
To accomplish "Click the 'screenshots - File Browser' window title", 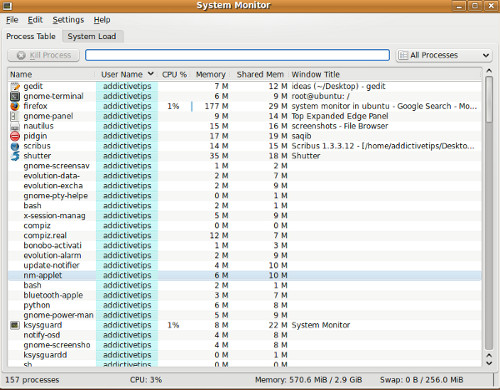I will tap(340, 126).
